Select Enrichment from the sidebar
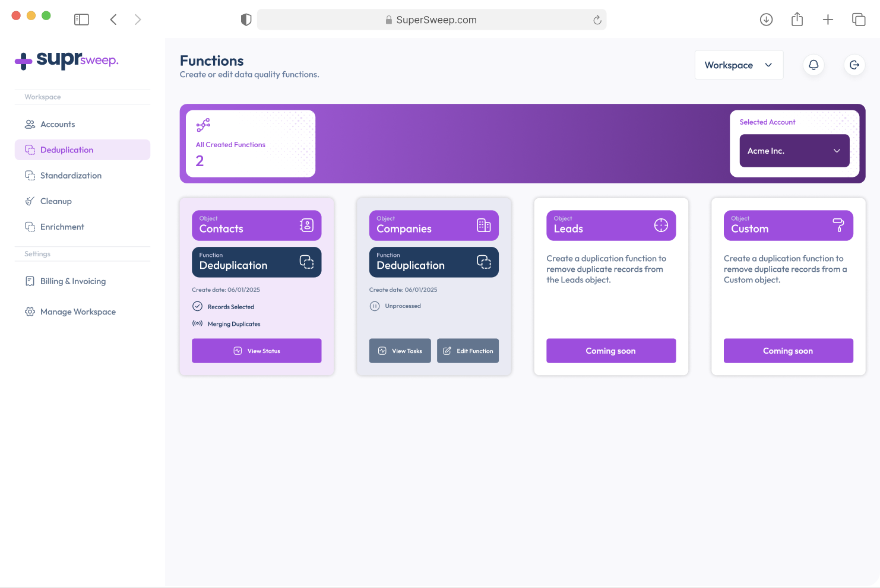 tap(62, 227)
